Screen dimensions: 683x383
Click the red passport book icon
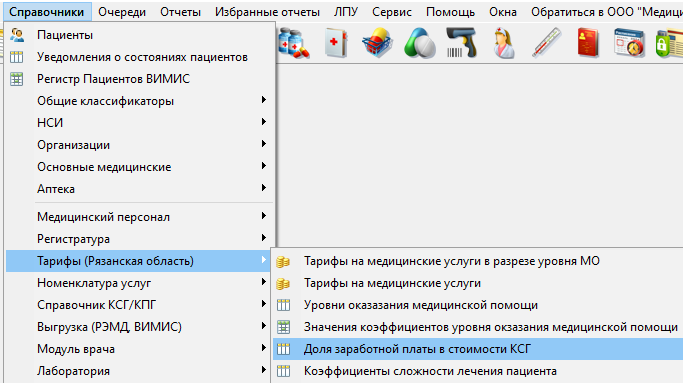pos(588,43)
